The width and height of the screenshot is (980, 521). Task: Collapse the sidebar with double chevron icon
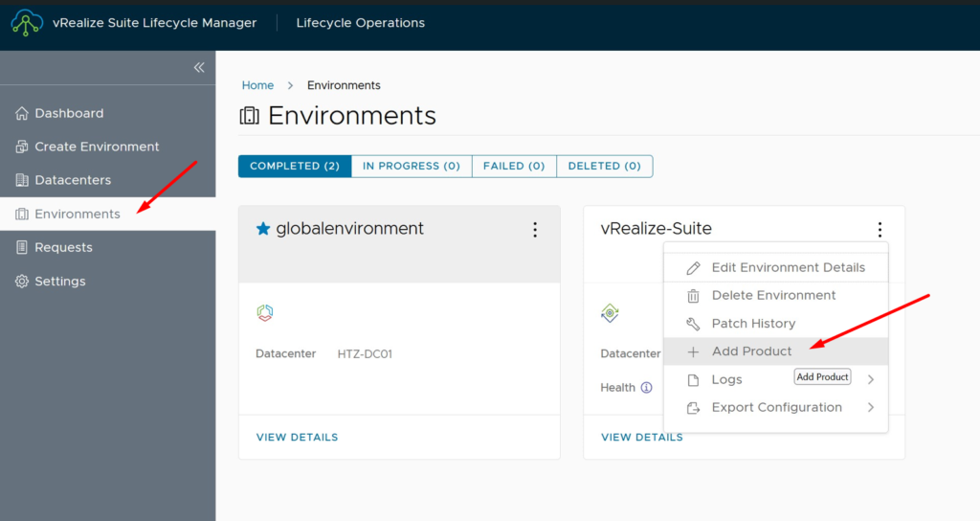pos(199,67)
